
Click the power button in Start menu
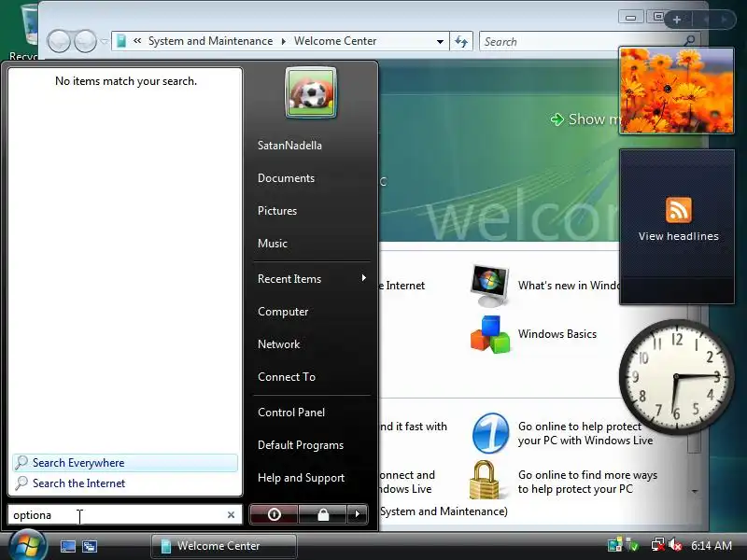274,514
